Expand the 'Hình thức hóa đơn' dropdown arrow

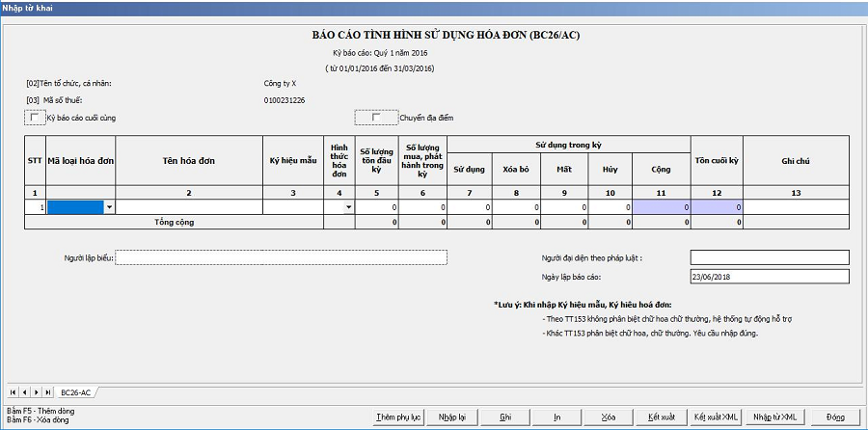(348, 207)
